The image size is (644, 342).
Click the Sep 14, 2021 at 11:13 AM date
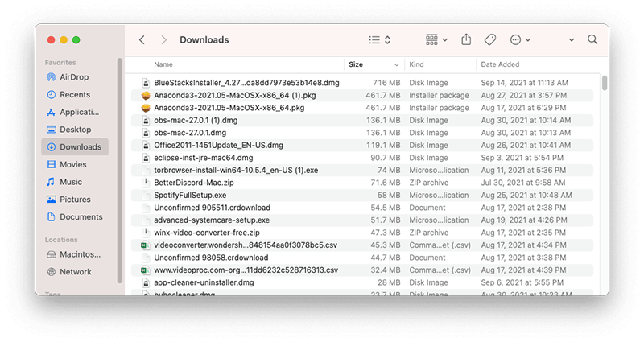[525, 83]
